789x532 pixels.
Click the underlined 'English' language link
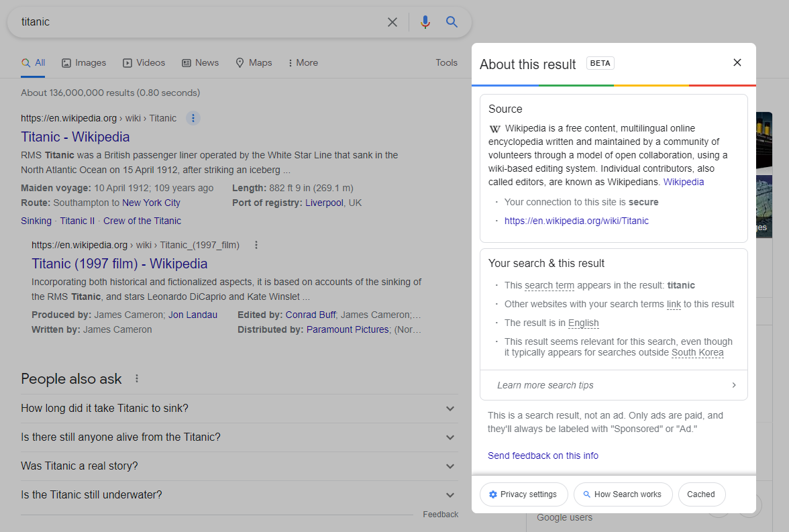[583, 323]
